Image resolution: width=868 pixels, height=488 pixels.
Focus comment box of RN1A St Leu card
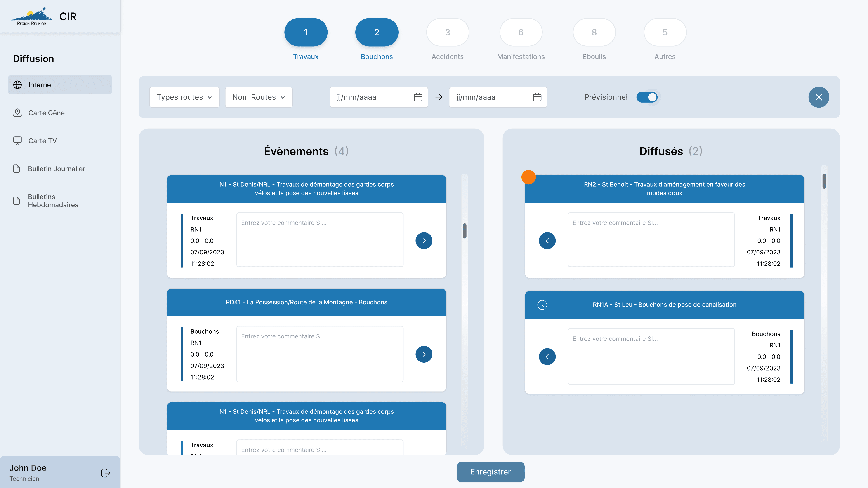click(651, 357)
